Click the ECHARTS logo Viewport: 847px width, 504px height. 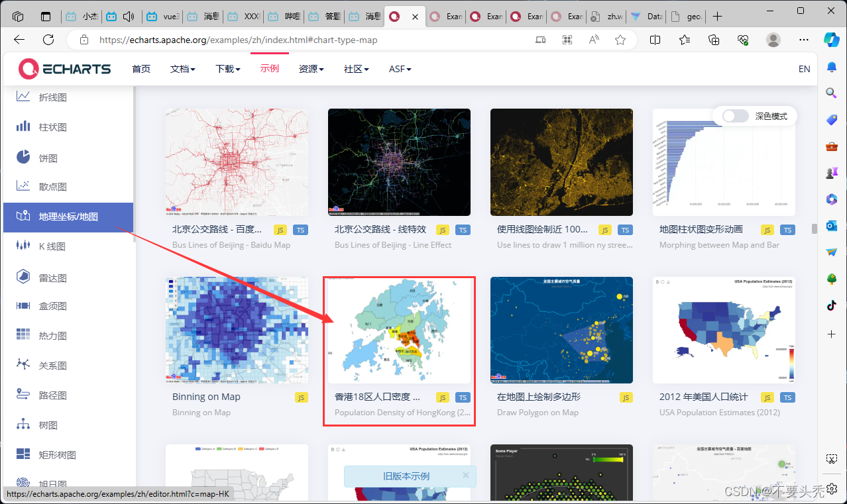[x=64, y=68]
